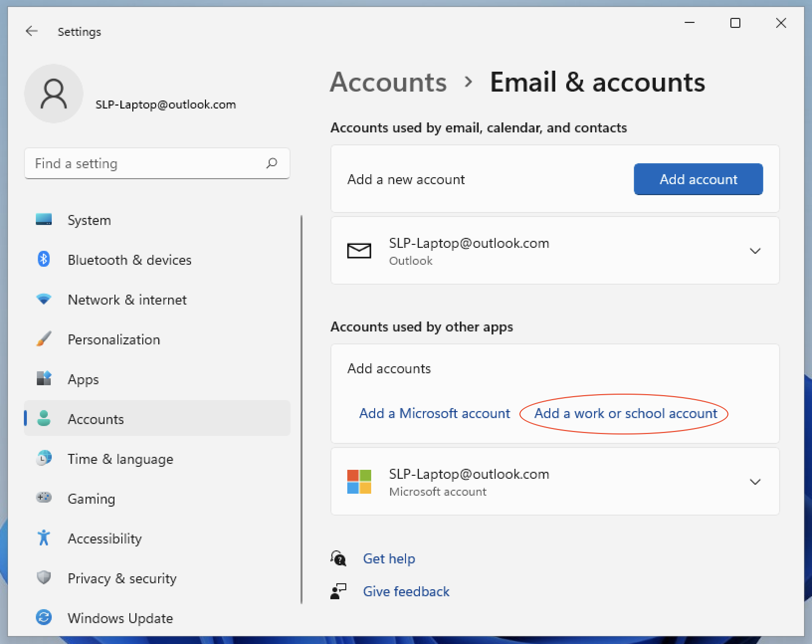
Task: Open the Give feedback link
Action: click(x=406, y=591)
